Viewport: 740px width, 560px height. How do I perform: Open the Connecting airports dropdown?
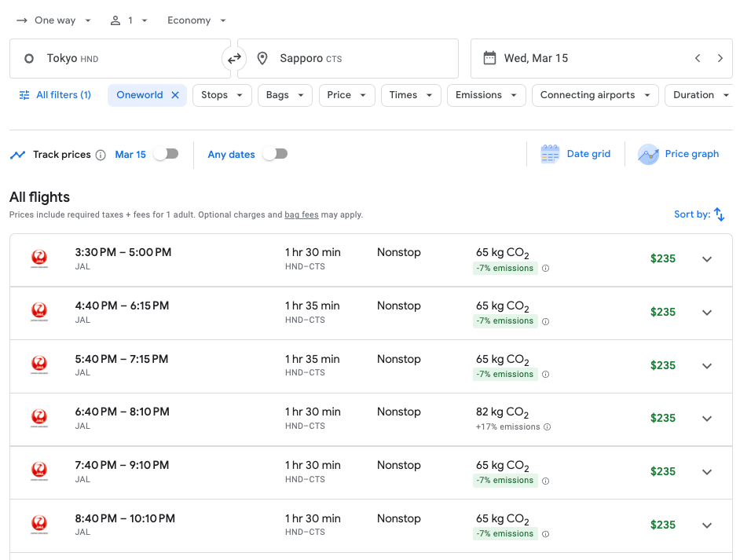595,94
